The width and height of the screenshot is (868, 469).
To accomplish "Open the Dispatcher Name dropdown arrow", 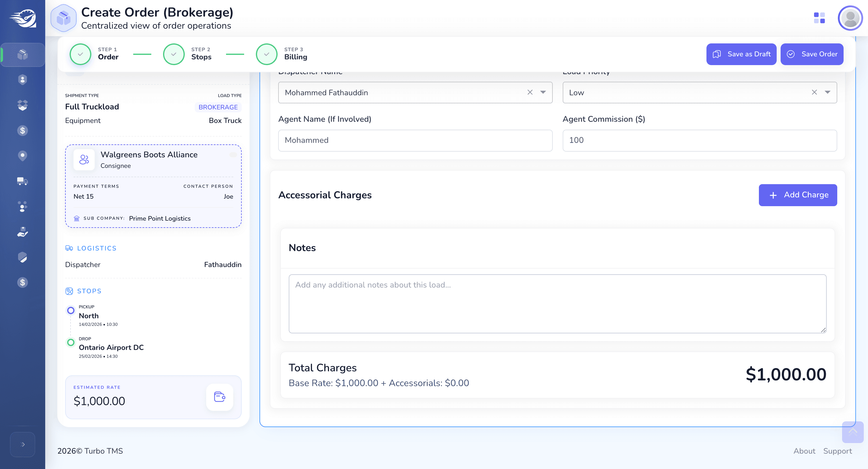I will (543, 92).
